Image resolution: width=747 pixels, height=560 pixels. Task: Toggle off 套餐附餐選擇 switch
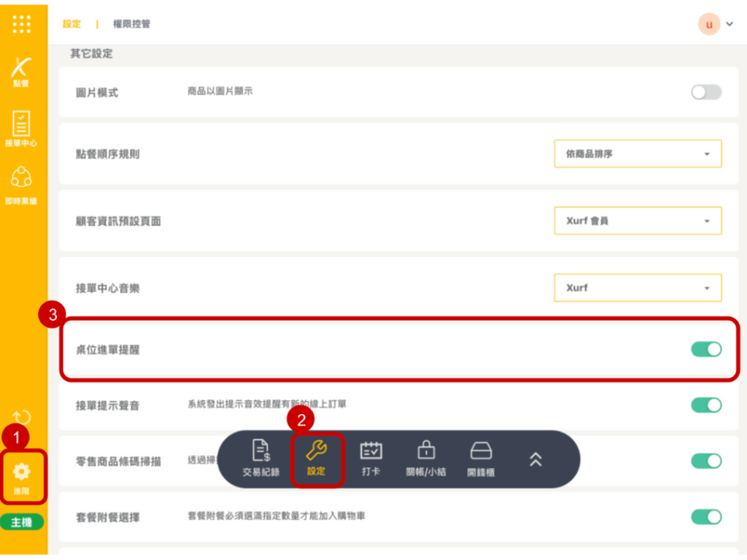705,517
